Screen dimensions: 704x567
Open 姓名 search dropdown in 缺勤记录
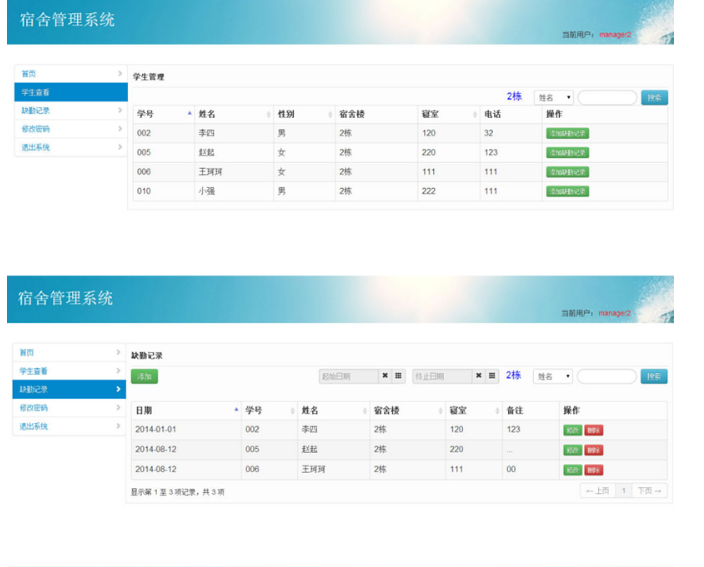point(554,377)
